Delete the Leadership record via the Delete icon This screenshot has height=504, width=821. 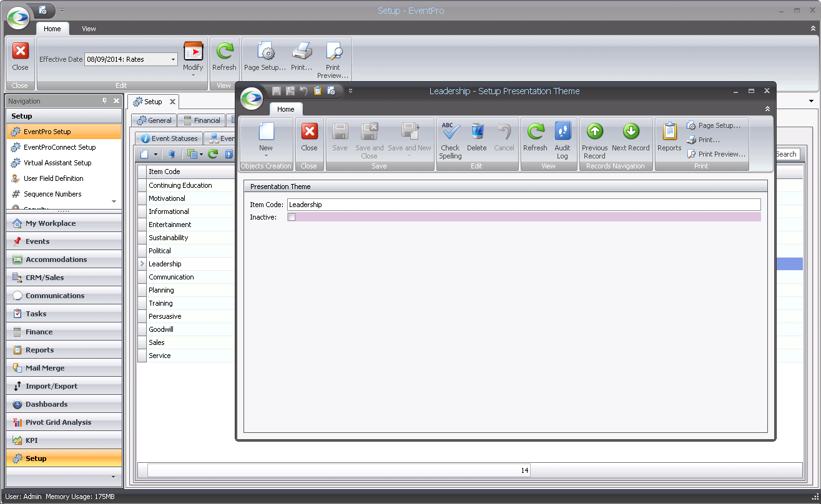(476, 137)
